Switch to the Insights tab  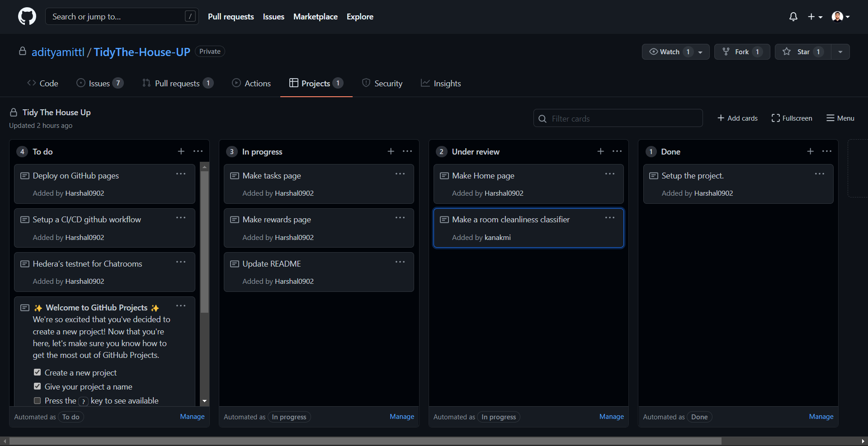click(x=441, y=83)
